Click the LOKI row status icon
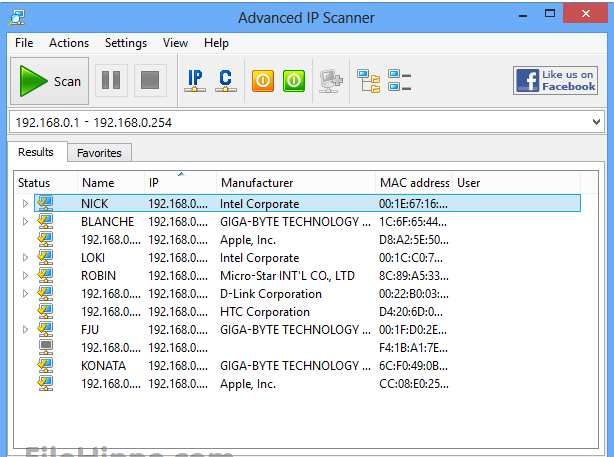 point(45,257)
